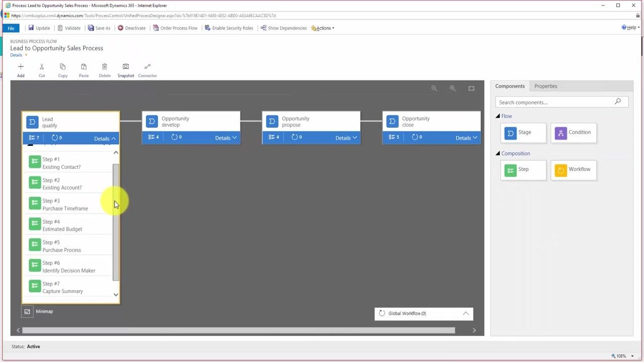Click the browser address bar URL
644x362 pixels.
[x=143, y=16]
